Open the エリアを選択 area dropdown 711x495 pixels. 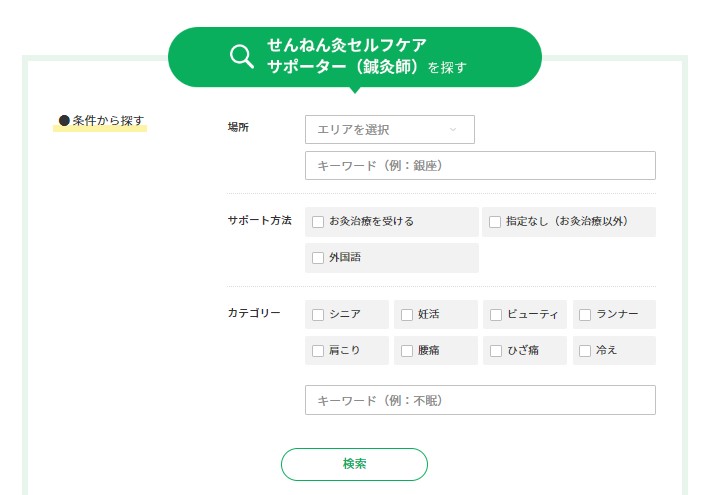(390, 130)
